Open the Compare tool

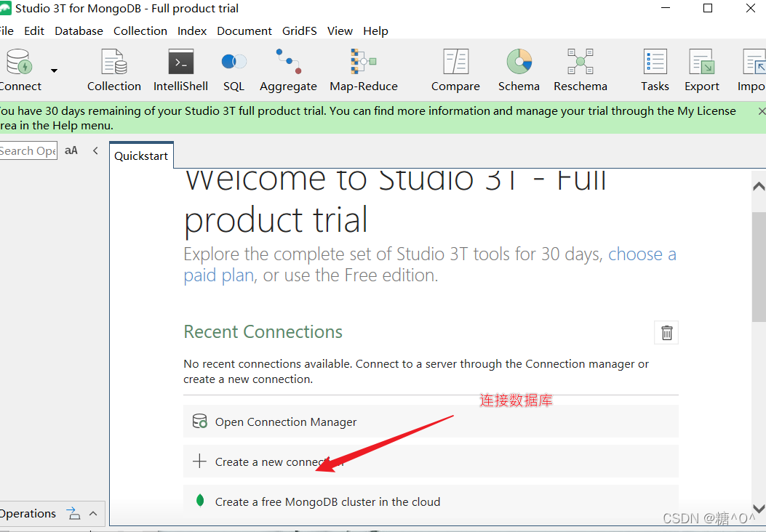pyautogui.click(x=455, y=70)
